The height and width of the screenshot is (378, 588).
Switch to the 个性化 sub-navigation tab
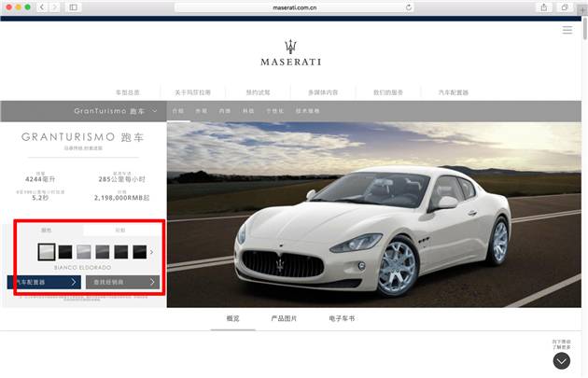(x=275, y=111)
